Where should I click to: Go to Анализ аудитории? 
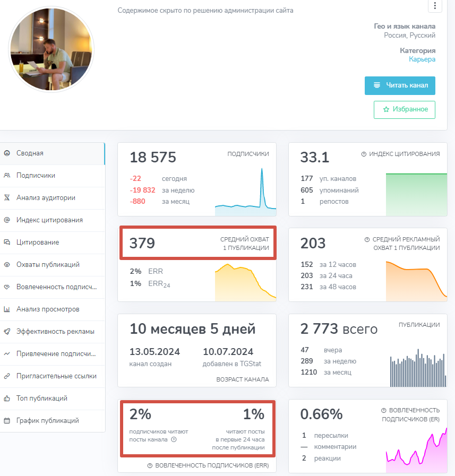point(52,197)
